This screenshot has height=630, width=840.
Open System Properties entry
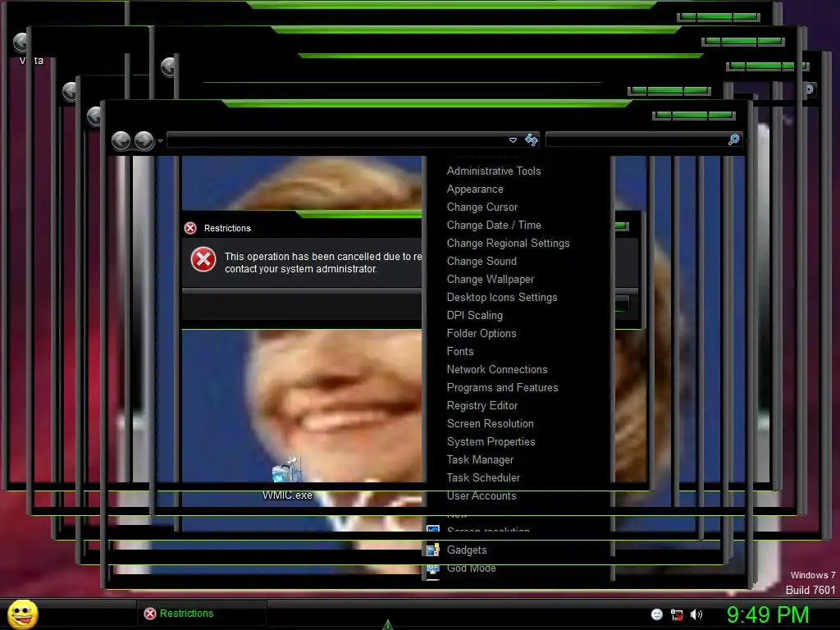pos(491,441)
